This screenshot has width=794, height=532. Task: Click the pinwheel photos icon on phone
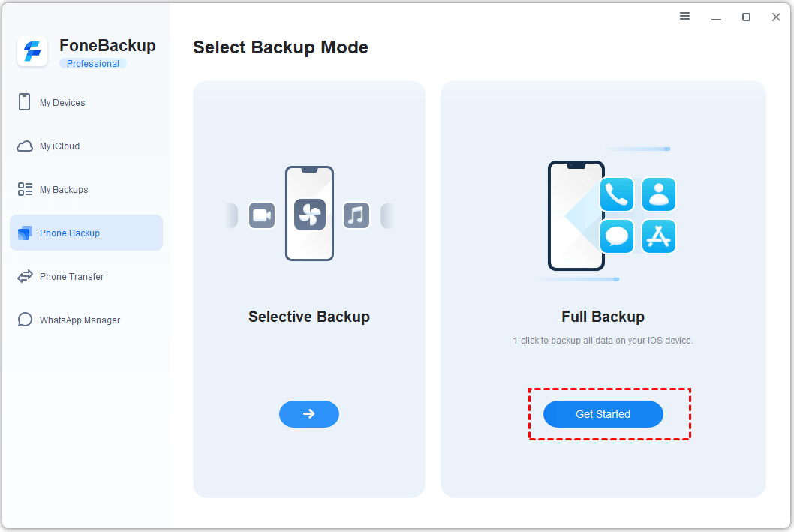click(309, 215)
